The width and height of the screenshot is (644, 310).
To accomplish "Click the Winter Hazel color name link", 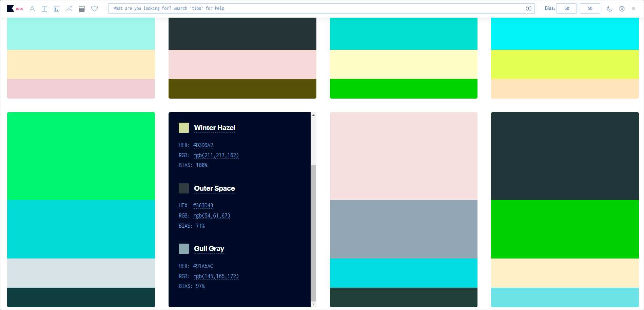I will [214, 128].
